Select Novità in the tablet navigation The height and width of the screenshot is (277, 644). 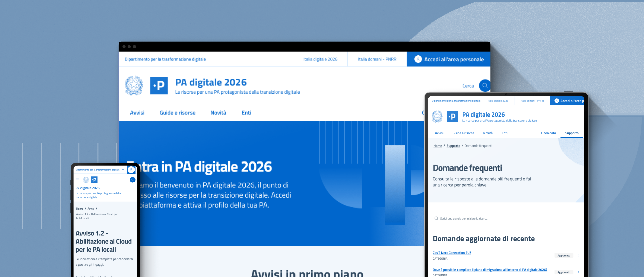tap(488, 133)
